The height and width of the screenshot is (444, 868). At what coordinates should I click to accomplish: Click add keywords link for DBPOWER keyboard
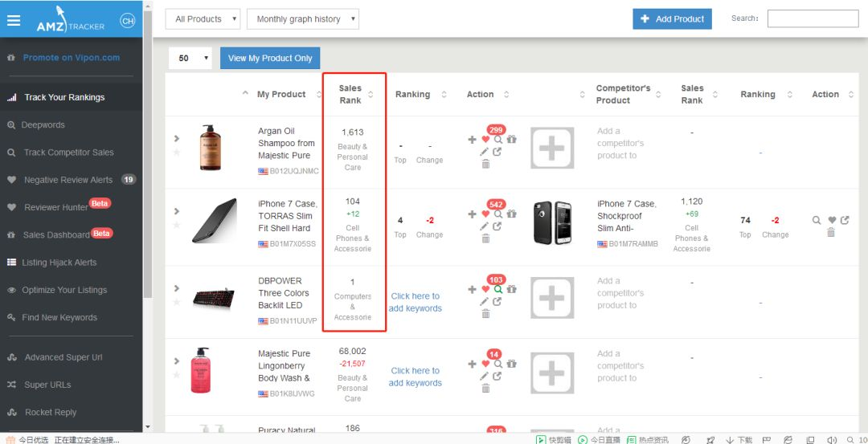point(416,302)
